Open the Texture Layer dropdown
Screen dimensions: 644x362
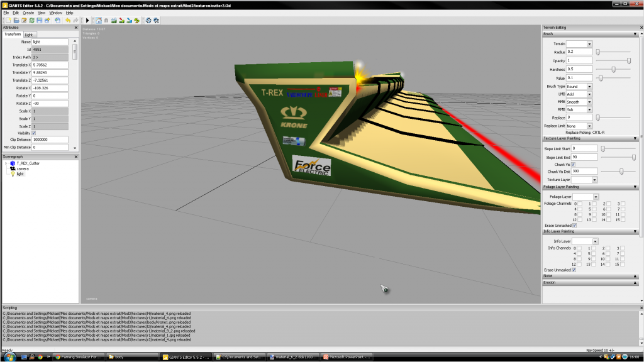click(594, 180)
